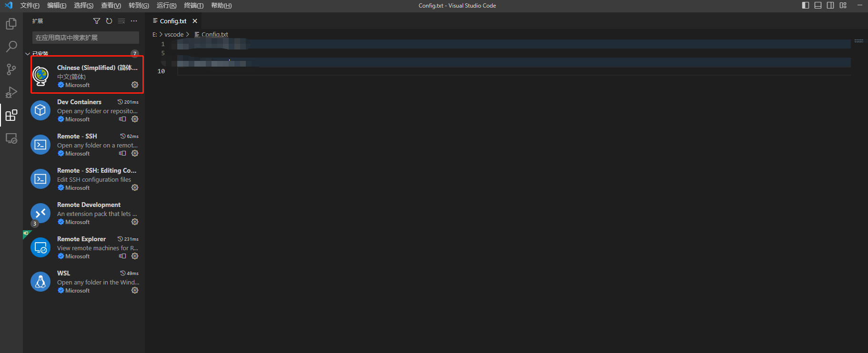Image resolution: width=868 pixels, height=353 pixels.
Task: Open the 查看(V) menu
Action: tap(111, 6)
